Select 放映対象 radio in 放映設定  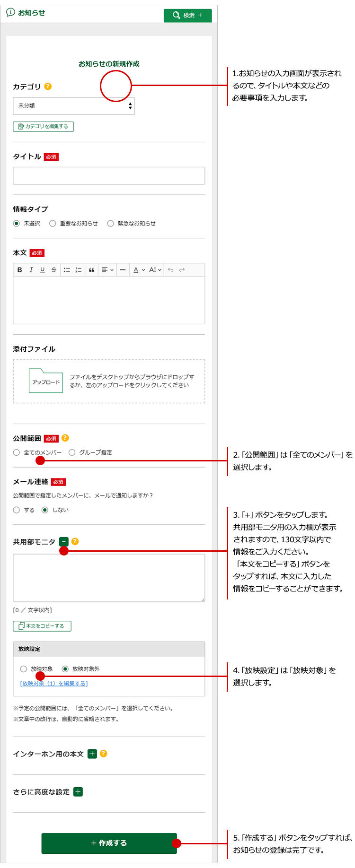pos(24,669)
